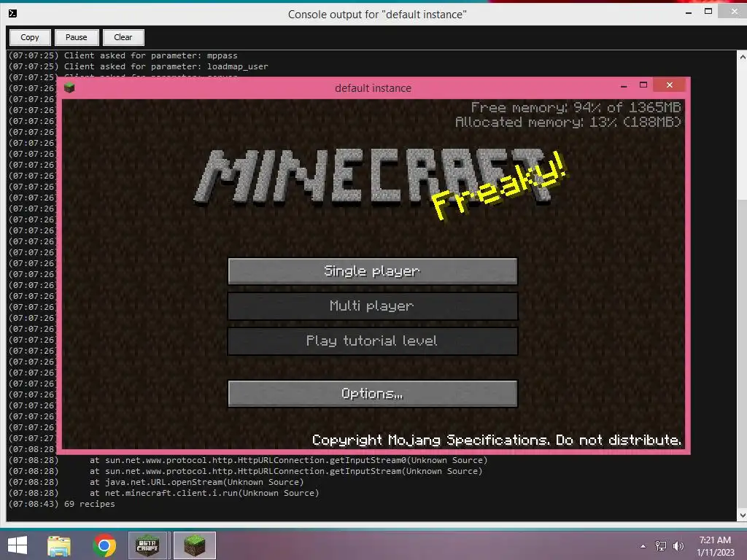Launch Google Chrome from taskbar

104,545
